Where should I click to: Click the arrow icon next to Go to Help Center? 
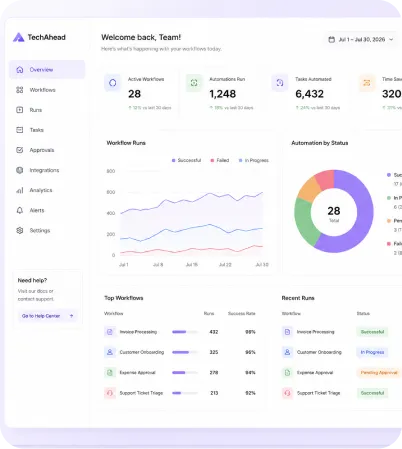pyautogui.click(x=71, y=316)
